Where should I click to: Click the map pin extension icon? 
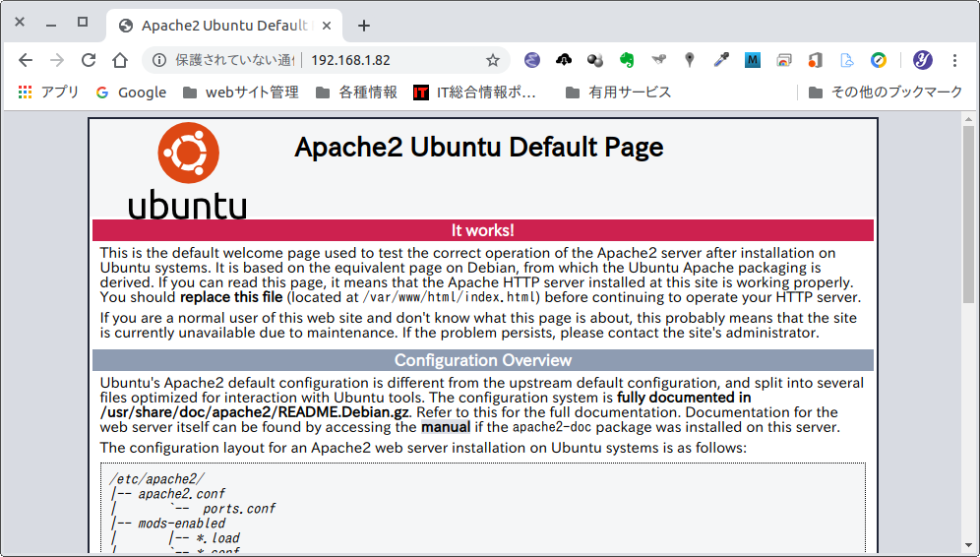tap(690, 60)
